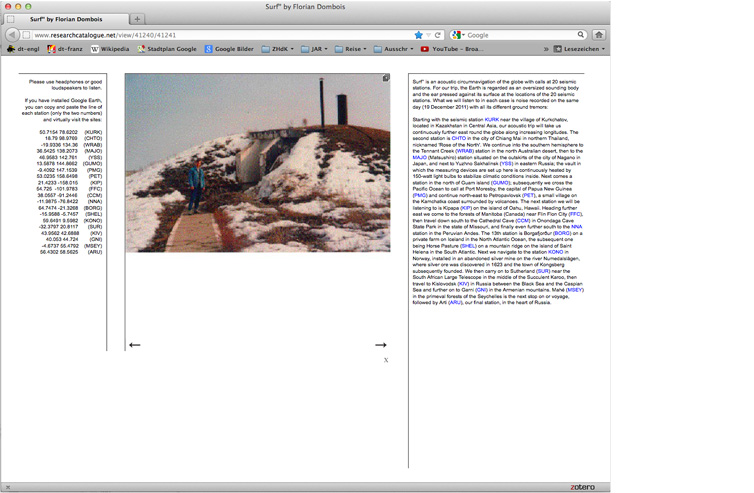This screenshot has height=493, width=754.
Task: Open the dt-engl bookmark
Action: coord(23,49)
